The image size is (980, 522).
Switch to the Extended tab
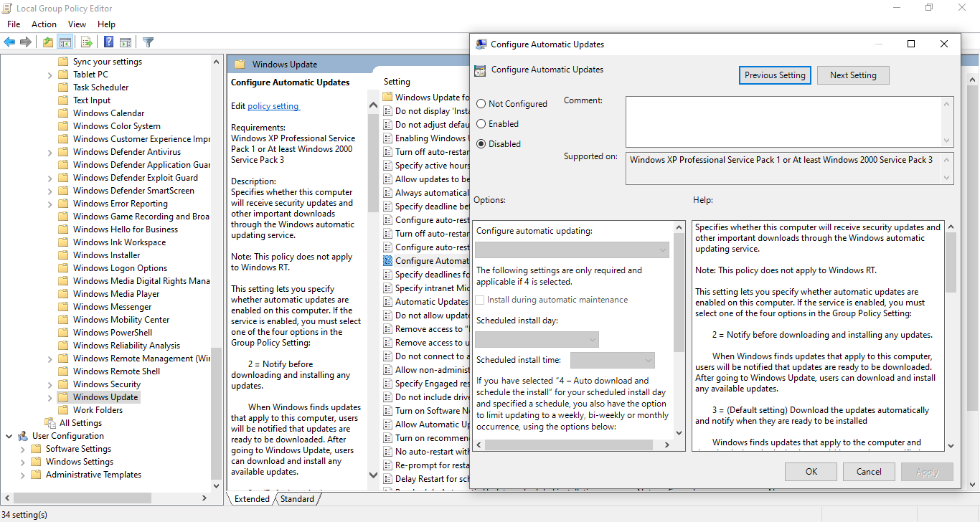point(252,499)
